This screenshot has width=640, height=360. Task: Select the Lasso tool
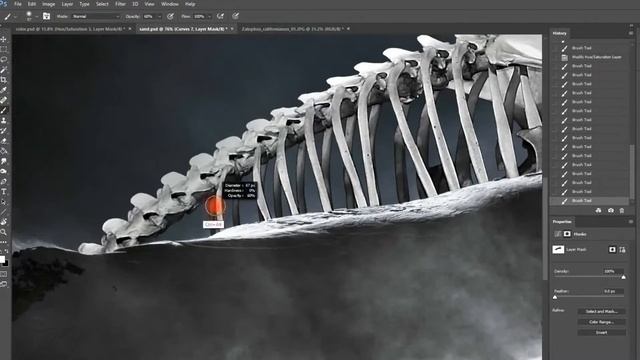click(x=4, y=59)
